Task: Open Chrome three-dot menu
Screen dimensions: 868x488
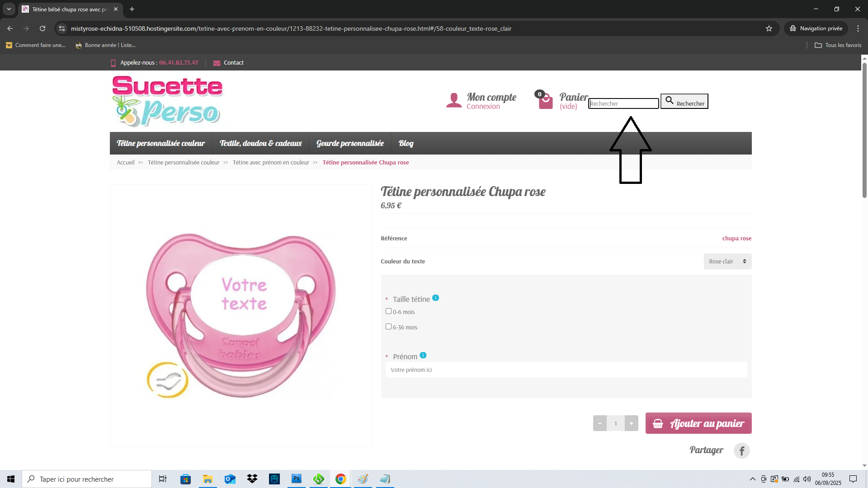Action: tap(858, 28)
